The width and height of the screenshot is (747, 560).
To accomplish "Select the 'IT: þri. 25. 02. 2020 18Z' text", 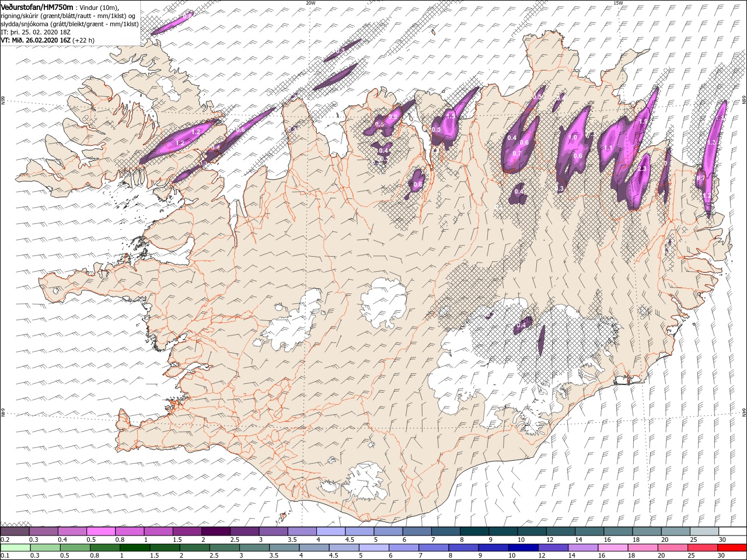I will click(36, 32).
